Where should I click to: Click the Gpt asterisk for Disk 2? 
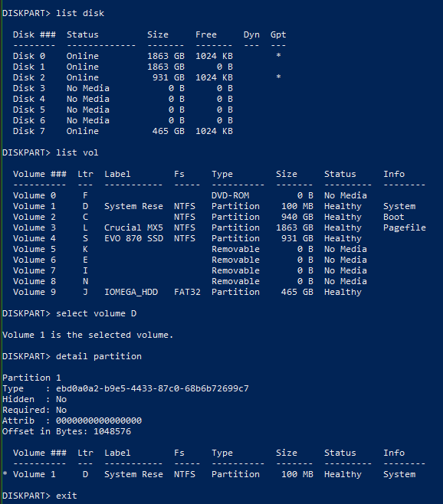pos(278,77)
